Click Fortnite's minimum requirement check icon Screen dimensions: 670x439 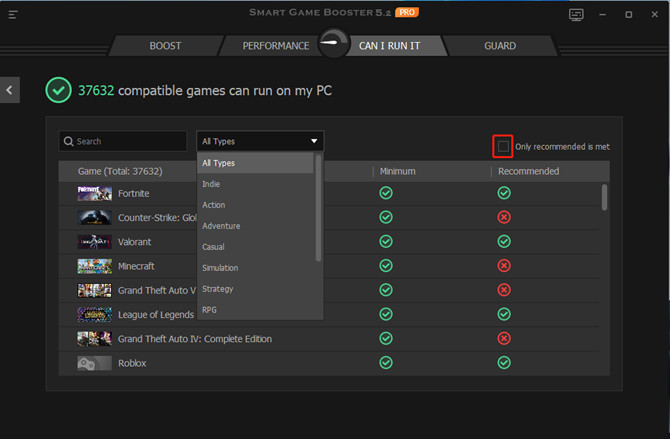click(386, 193)
